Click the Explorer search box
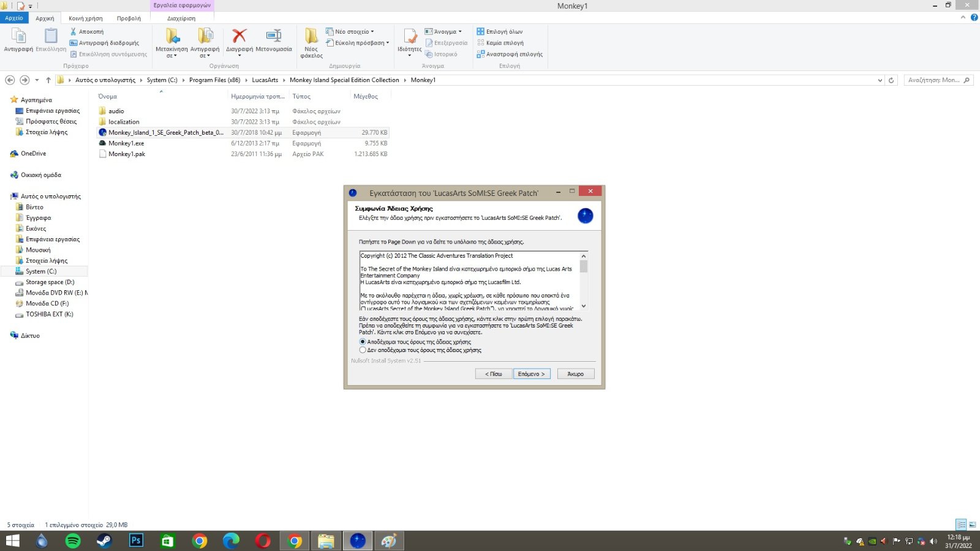Viewport: 980px width, 551px height. tap(938, 80)
